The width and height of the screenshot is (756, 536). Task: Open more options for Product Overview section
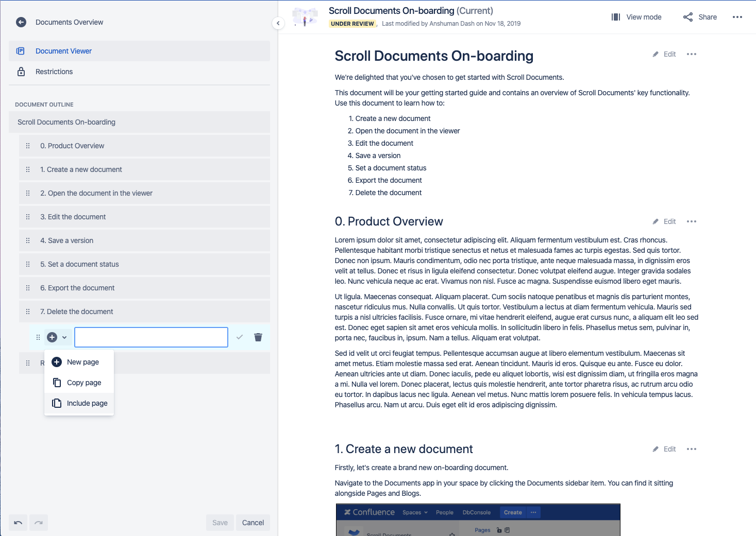click(x=692, y=221)
